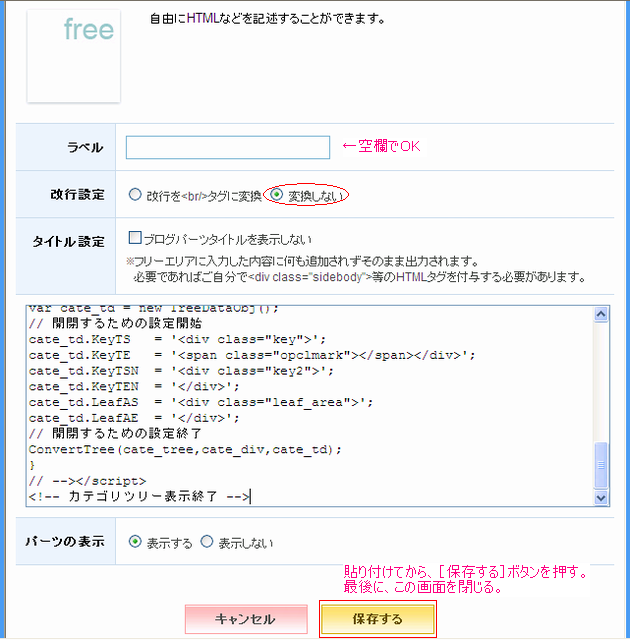Click the カテゴリツリー表示終了 comment line
The height and width of the screenshot is (640, 630).
pos(139,497)
